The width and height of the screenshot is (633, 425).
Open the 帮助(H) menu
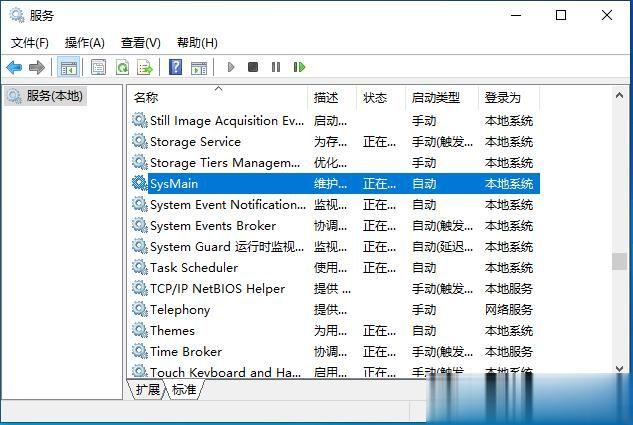[x=197, y=43]
